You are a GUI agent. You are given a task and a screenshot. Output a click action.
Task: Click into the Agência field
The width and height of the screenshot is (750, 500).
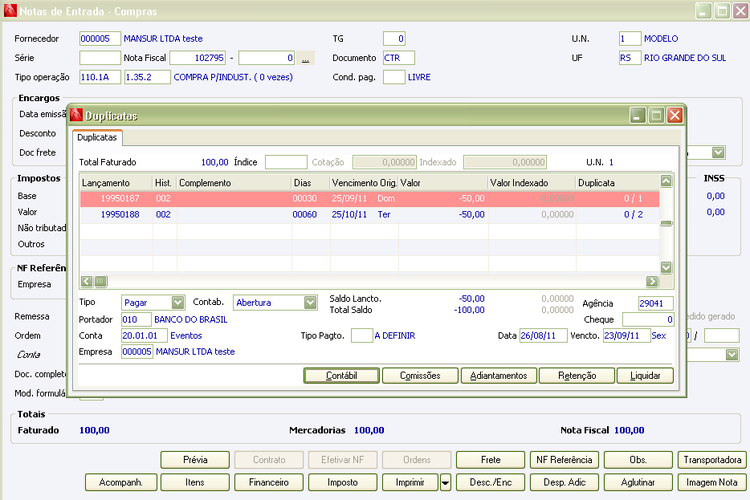[x=656, y=303]
